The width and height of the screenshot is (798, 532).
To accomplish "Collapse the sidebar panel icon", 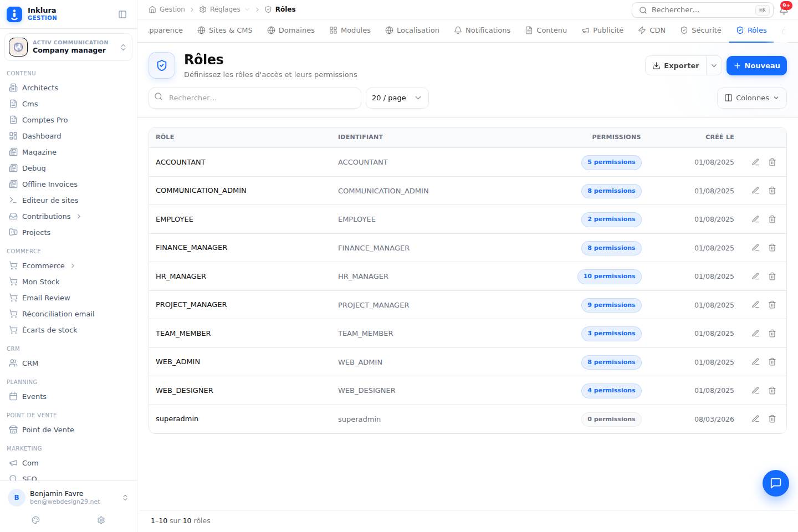I will point(122,14).
